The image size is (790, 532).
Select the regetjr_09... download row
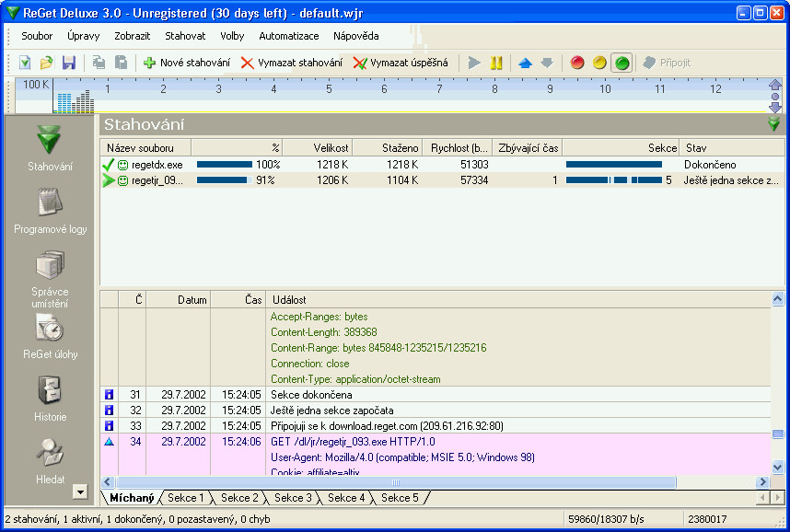coord(442,179)
